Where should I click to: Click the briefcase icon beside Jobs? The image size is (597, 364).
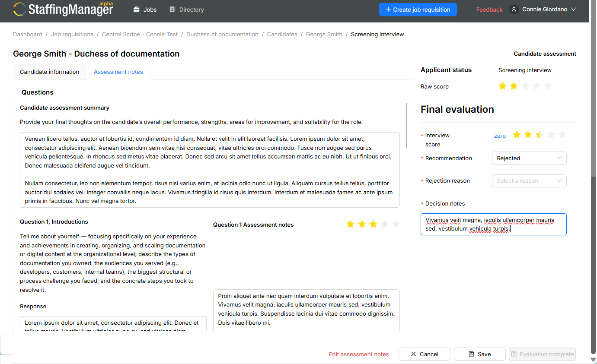point(136,9)
